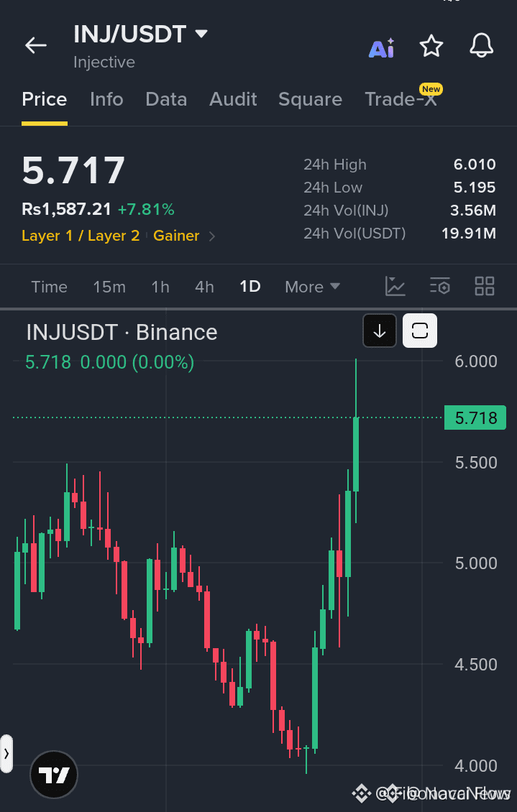This screenshot has width=517, height=812.
Task: Toggle fullscreen chart button
Action: (x=420, y=331)
